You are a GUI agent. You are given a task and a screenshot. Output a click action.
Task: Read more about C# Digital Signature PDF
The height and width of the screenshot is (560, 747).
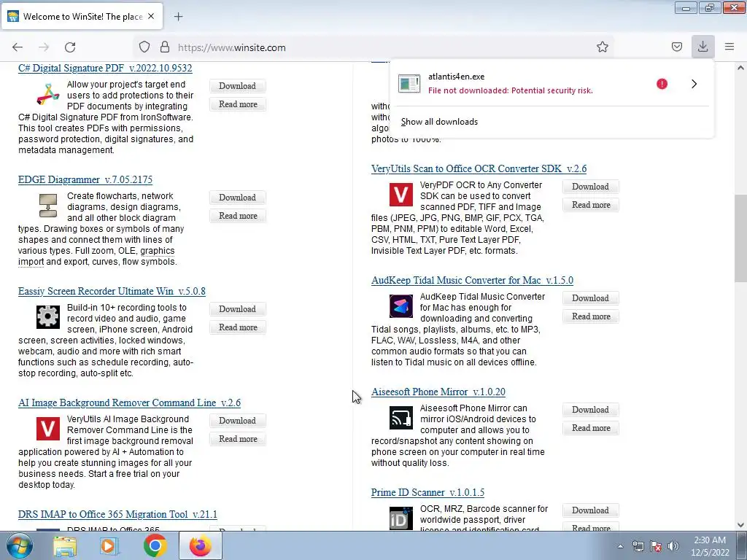[x=238, y=104]
